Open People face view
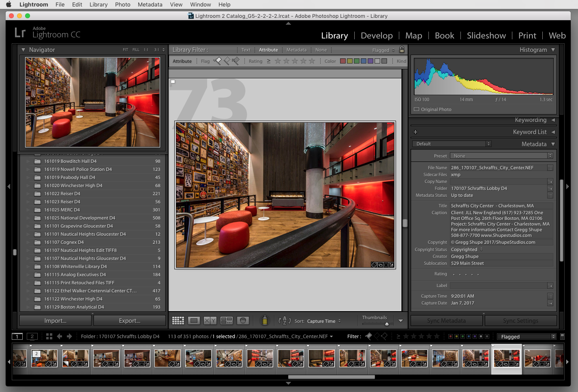This screenshot has width=578, height=392. (243, 321)
